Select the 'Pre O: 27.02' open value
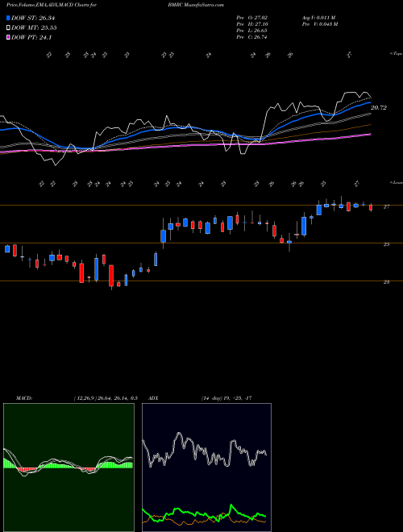Viewport: 403px width, 532px height. coord(252,18)
